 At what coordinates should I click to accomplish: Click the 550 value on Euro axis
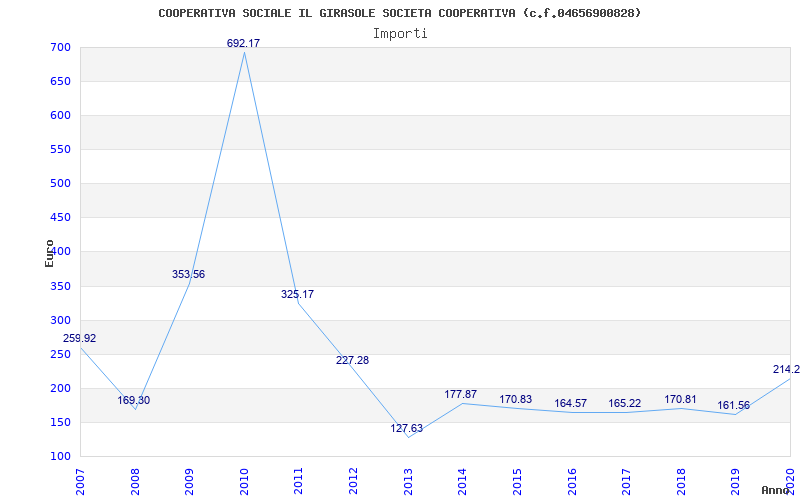click(60, 149)
